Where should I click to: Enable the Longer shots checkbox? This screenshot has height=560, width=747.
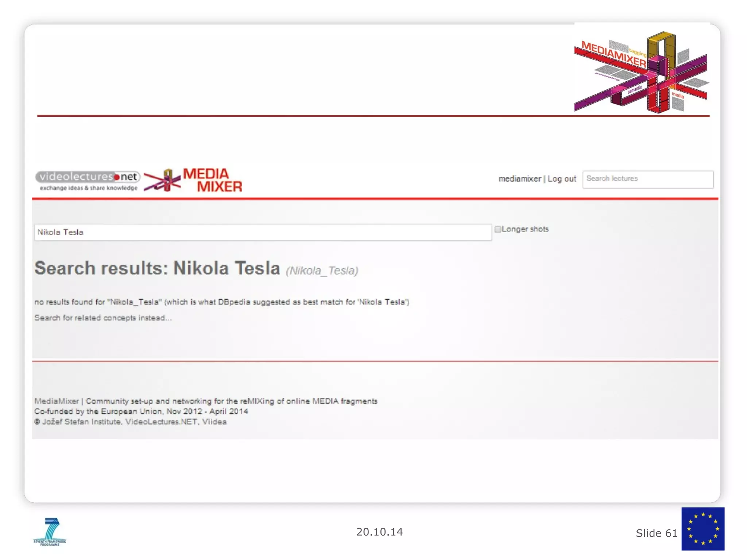[x=498, y=229]
